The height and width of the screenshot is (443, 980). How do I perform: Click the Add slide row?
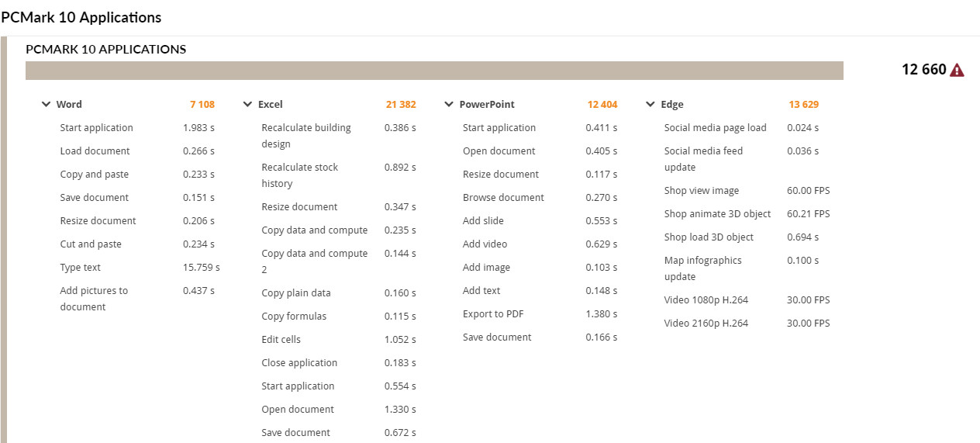(x=540, y=220)
